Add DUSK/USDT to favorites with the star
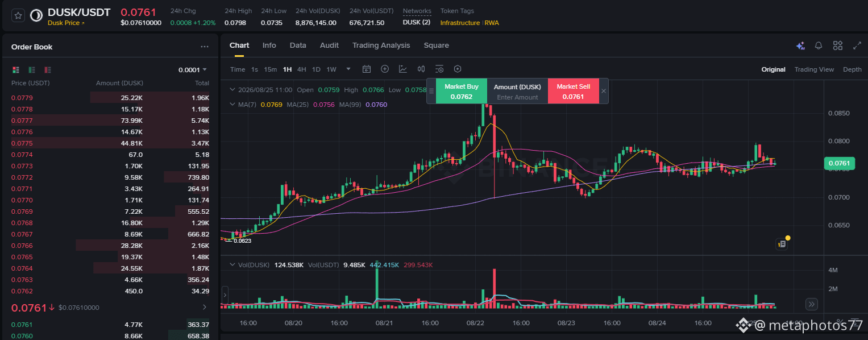 tap(18, 16)
